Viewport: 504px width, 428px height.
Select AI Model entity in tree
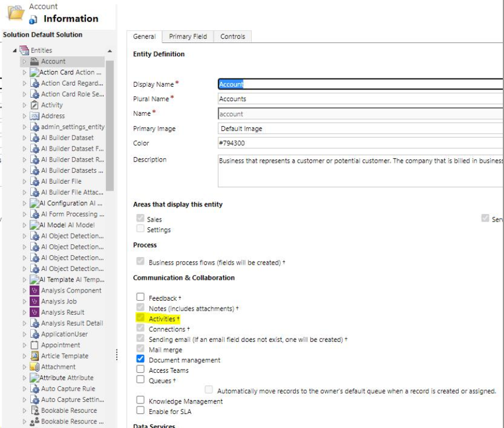pyautogui.click(x=67, y=225)
